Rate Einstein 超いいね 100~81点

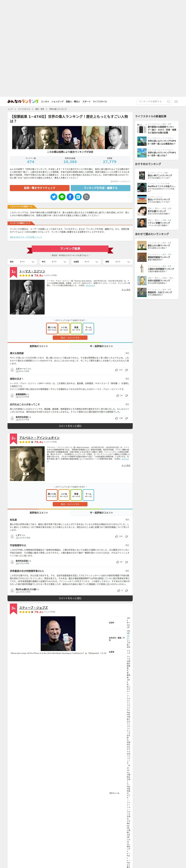(x=52, y=495)
